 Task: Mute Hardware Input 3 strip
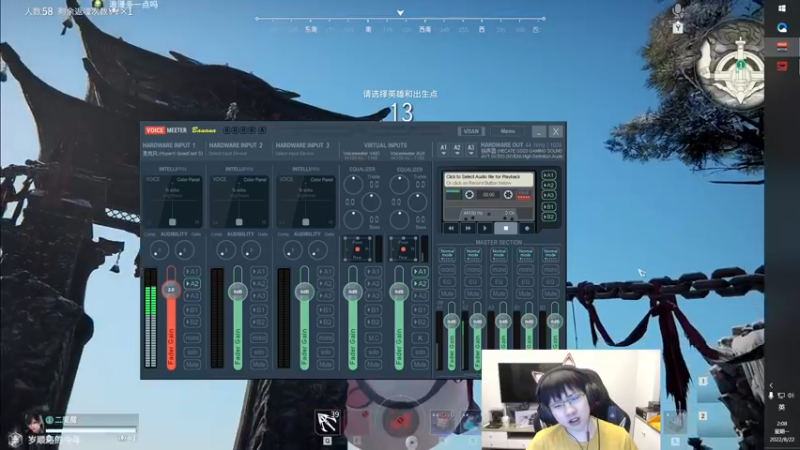[x=325, y=364]
